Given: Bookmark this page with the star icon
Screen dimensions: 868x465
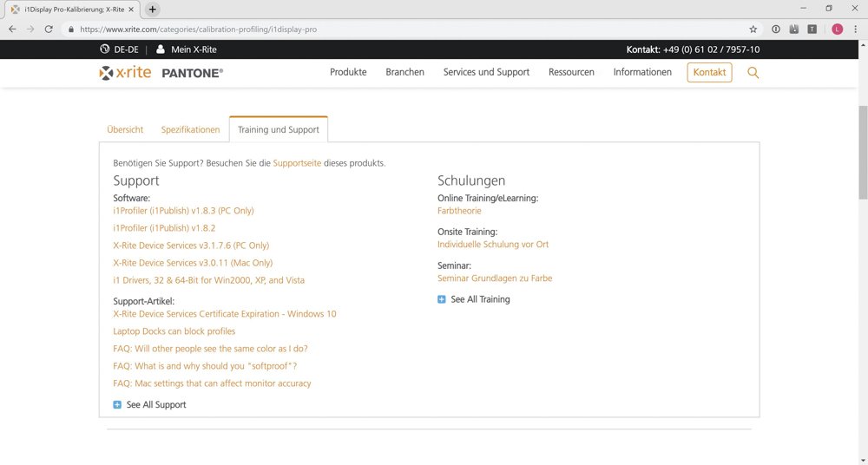Looking at the screenshot, I should (753, 29).
